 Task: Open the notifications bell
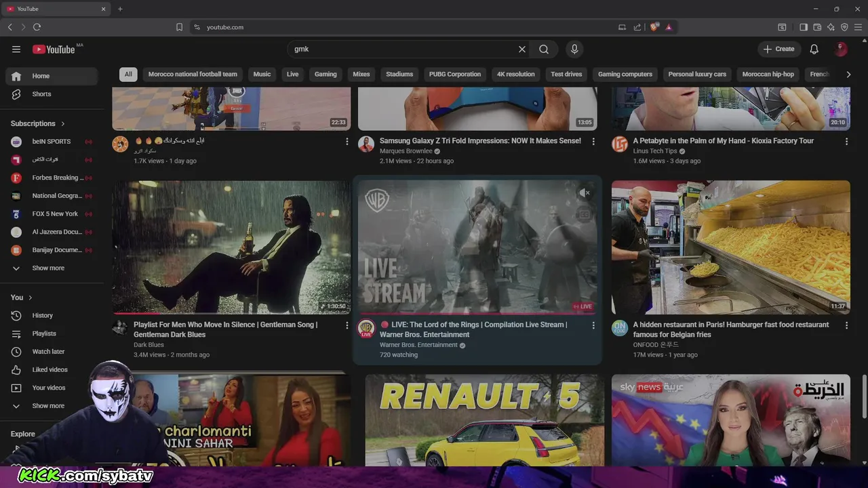click(x=814, y=49)
